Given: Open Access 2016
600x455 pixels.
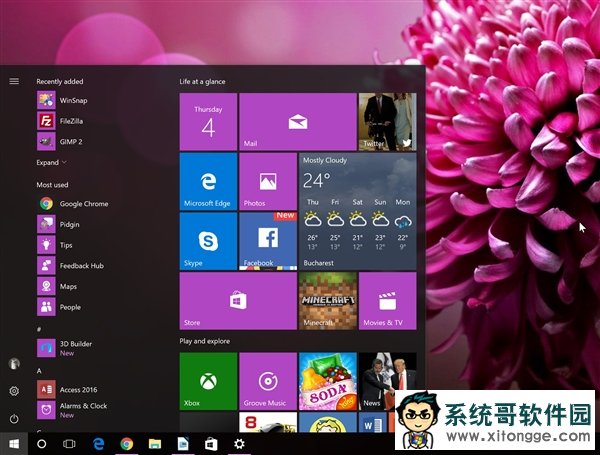Looking at the screenshot, I should 67,390.
